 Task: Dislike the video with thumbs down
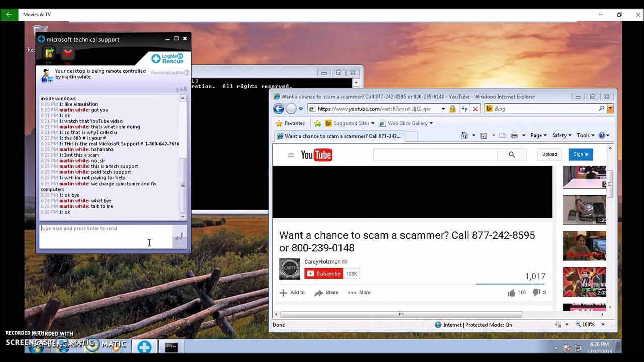536,292
